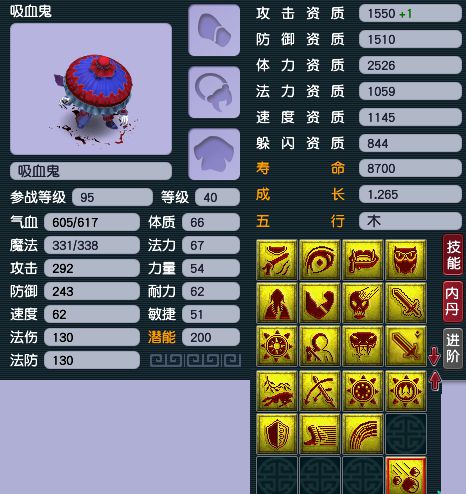Select the winged boot skill icon
The image size is (466, 494).
point(320,433)
